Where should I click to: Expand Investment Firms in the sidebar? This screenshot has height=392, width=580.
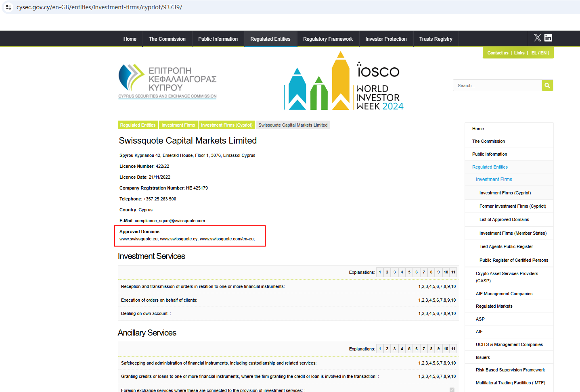click(494, 179)
